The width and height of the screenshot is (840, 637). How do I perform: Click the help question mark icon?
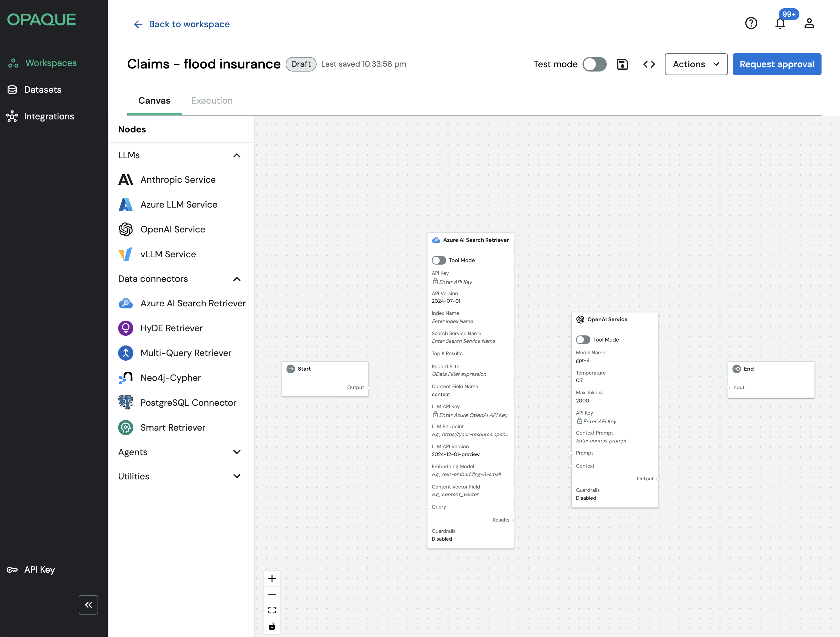751,23
